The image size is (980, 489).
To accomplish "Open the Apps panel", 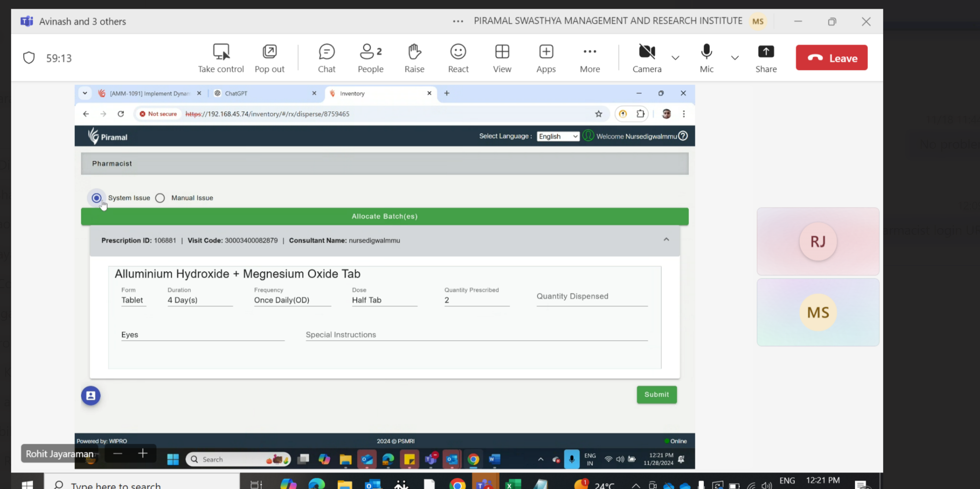I will click(x=546, y=52).
